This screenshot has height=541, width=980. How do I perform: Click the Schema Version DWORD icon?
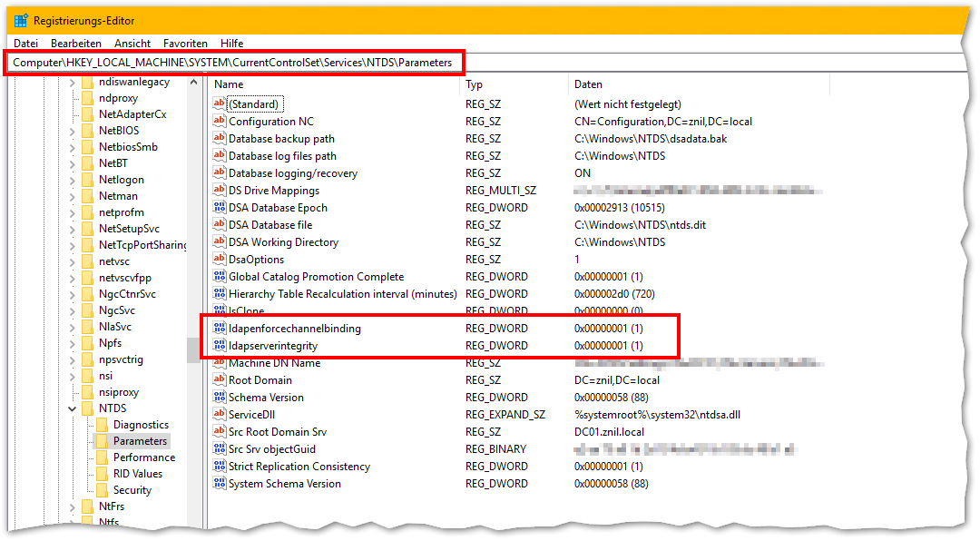[219, 398]
